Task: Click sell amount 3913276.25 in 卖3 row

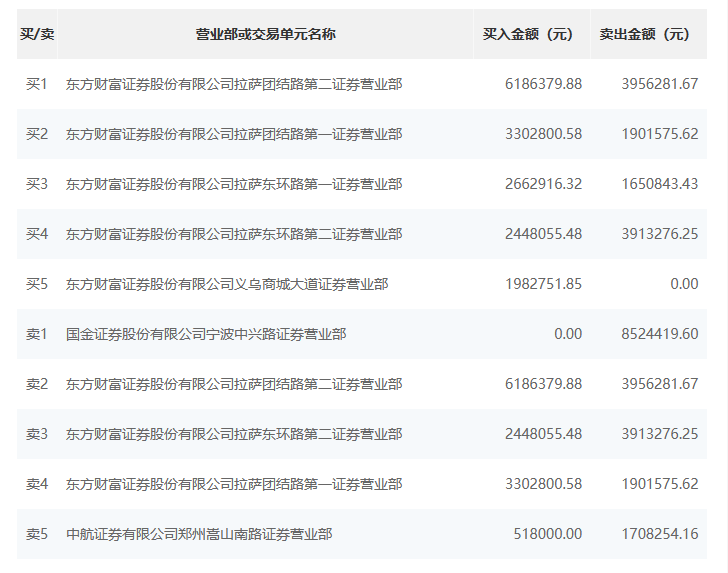Action: [660, 434]
